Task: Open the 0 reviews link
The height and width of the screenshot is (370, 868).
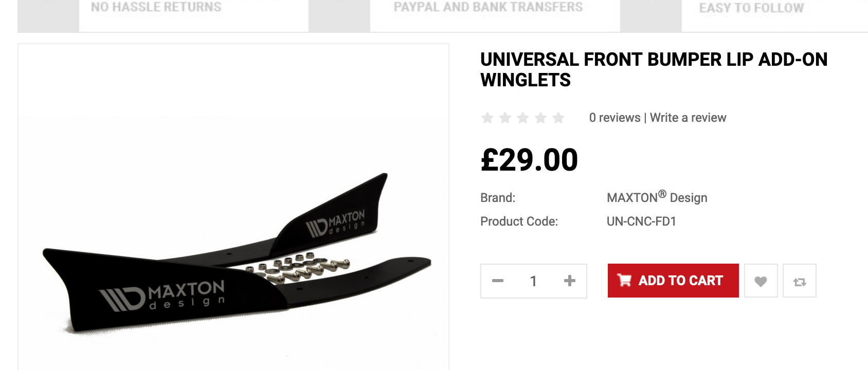Action: pyautogui.click(x=614, y=118)
